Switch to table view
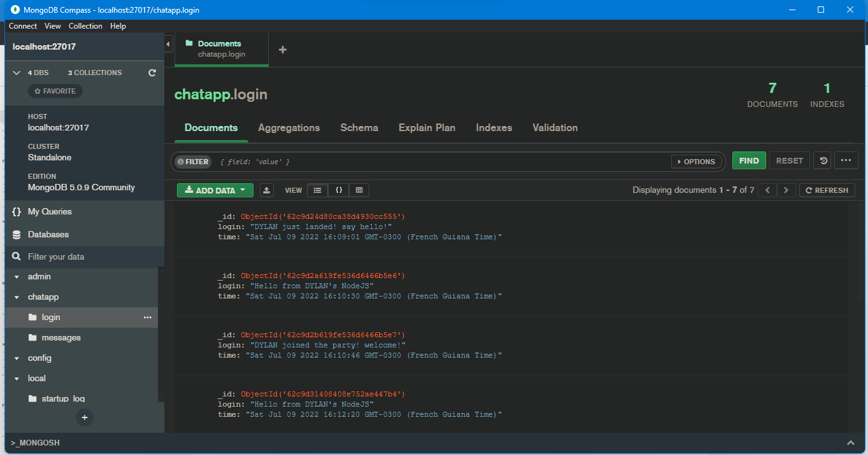 [359, 190]
